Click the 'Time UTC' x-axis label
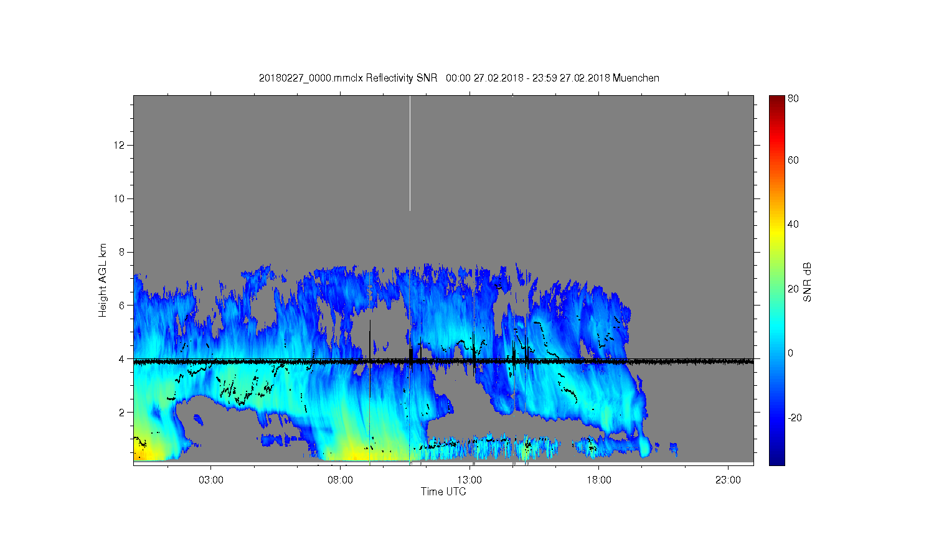This screenshot has width=934, height=560. pyautogui.click(x=443, y=492)
